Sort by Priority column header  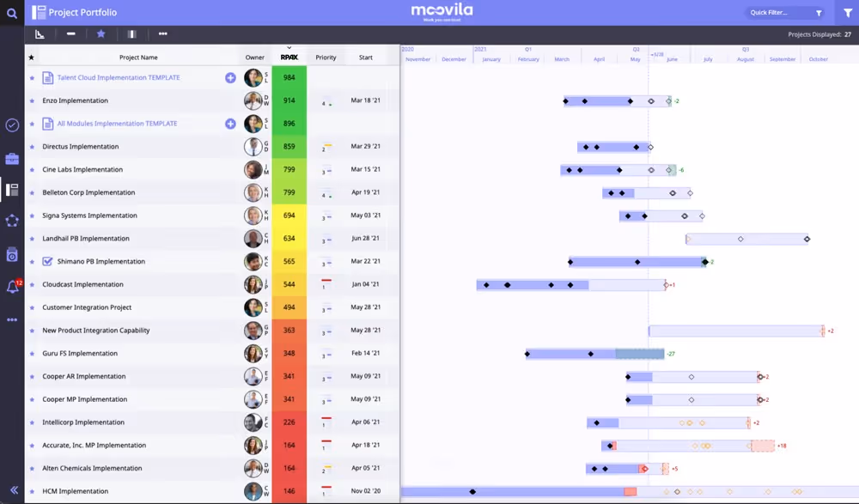point(326,57)
